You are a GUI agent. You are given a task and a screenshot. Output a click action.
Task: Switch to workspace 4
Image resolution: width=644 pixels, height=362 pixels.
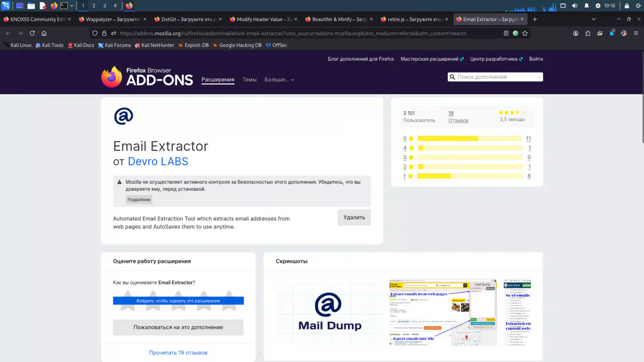click(115, 6)
